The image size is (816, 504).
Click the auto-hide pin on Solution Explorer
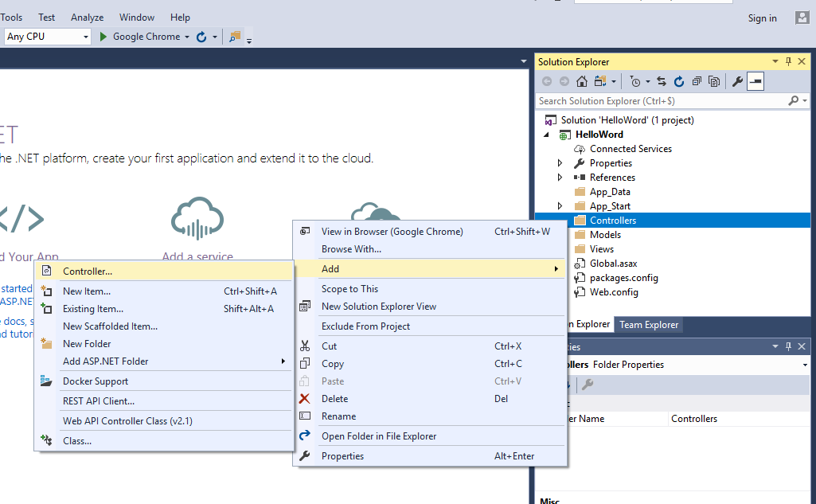point(788,61)
